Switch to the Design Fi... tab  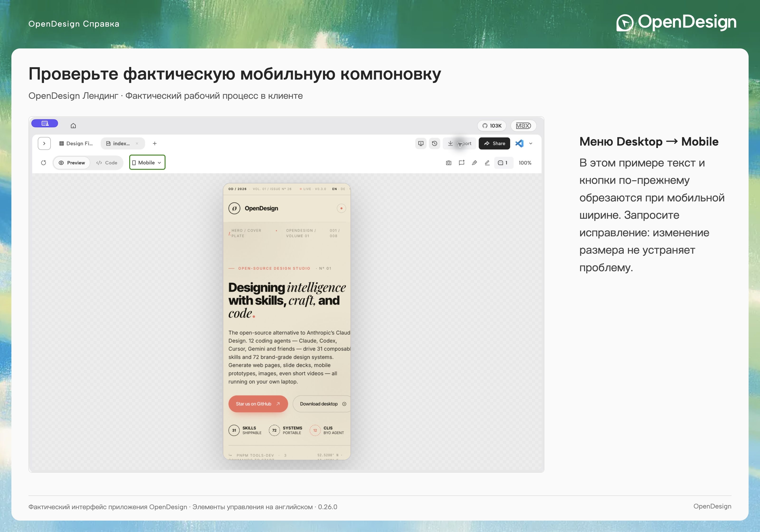click(76, 143)
